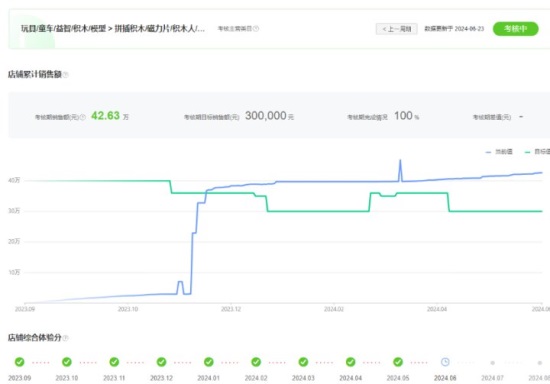Click the green 考核中 status button
Screen dimensions: 550x384
pyautogui.click(x=515, y=29)
